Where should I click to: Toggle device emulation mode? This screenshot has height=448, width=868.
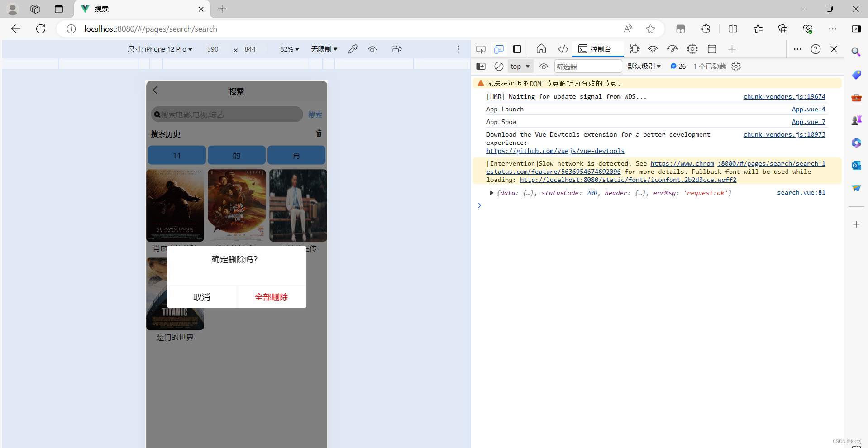coord(499,49)
